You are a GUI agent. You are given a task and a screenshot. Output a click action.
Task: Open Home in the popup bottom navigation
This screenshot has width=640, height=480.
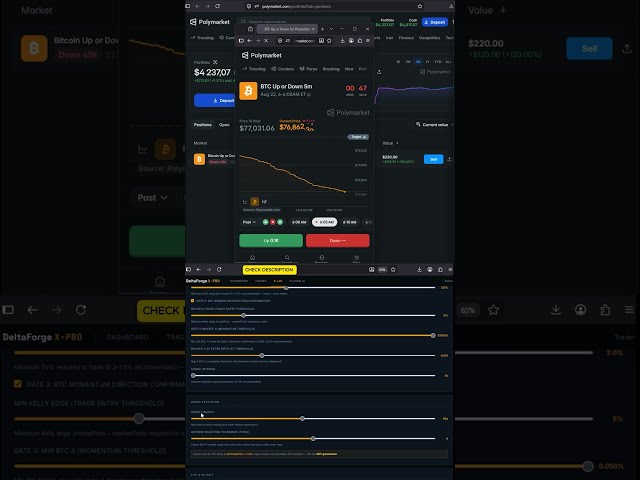pos(252,258)
